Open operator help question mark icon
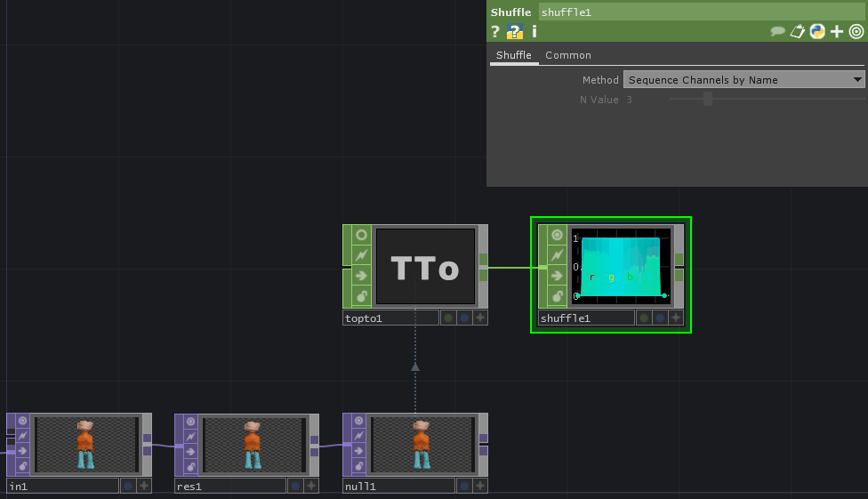 pos(495,32)
